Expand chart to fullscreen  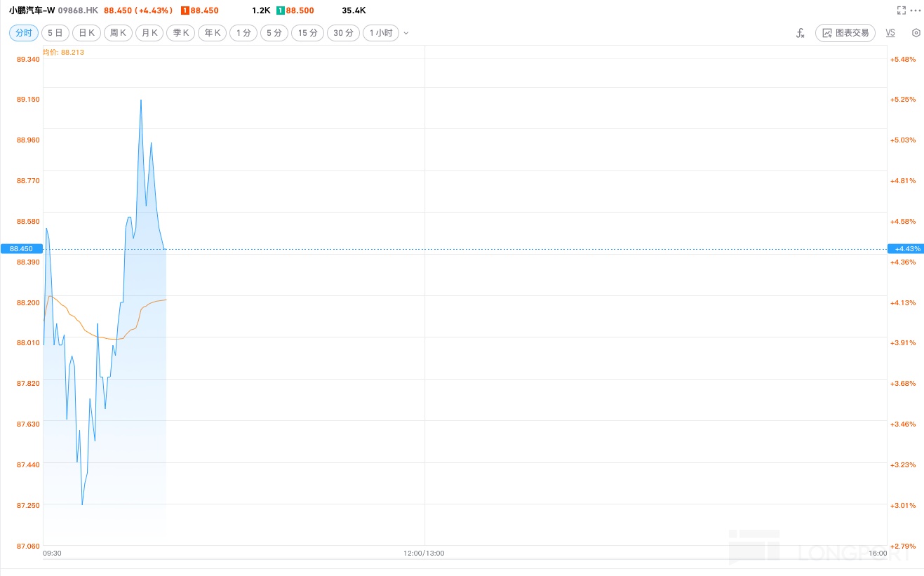pos(902,11)
